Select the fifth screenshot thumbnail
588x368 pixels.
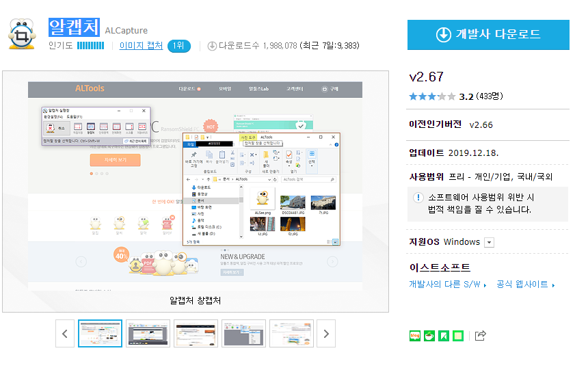click(x=291, y=334)
